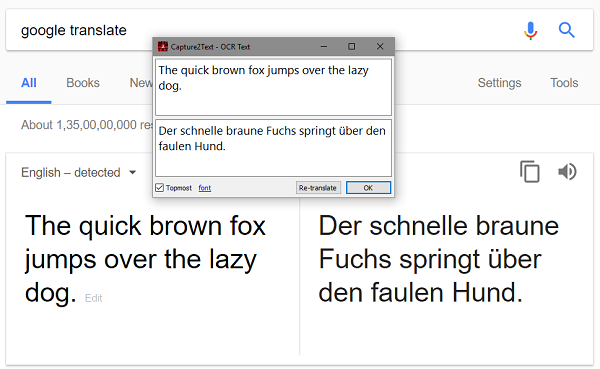Maximize the Capture2Text OCR Text window
The height and width of the screenshot is (369, 600).
(351, 46)
